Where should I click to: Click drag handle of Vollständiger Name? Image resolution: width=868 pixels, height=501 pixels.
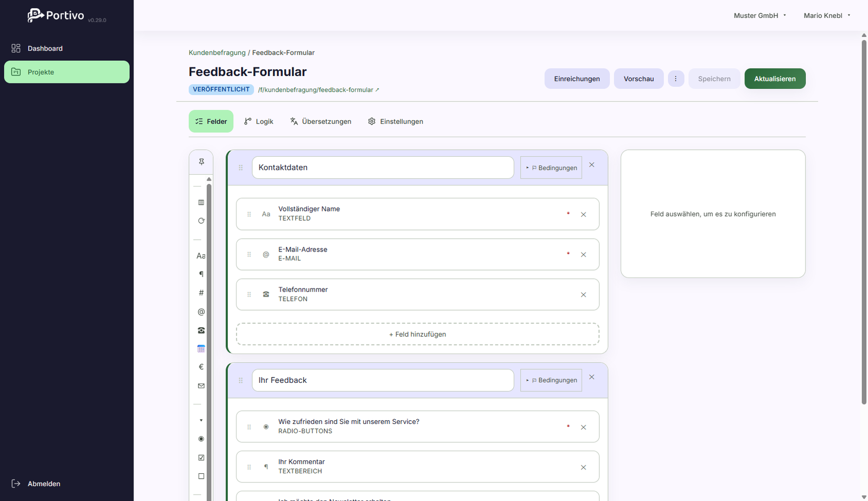point(249,214)
